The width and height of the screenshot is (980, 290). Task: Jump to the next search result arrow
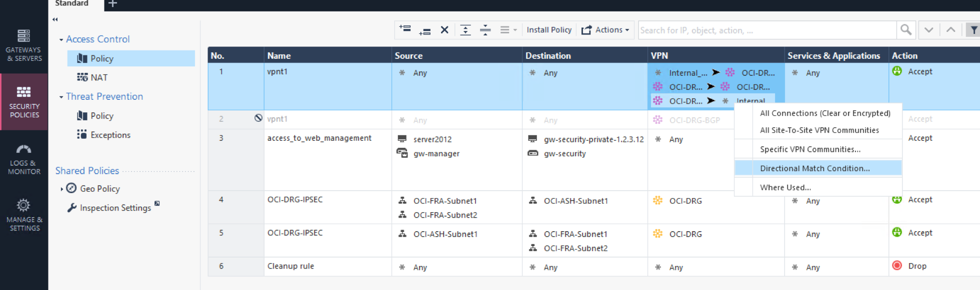pos(928,30)
